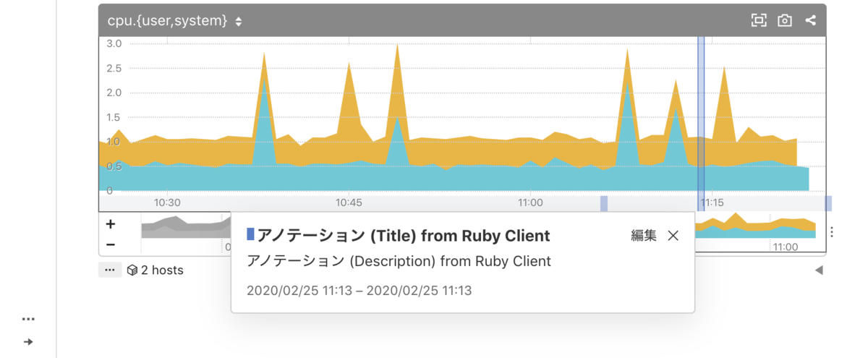Expand sidebar with the right arrow icon
This screenshot has height=358, width=868.
point(28,342)
